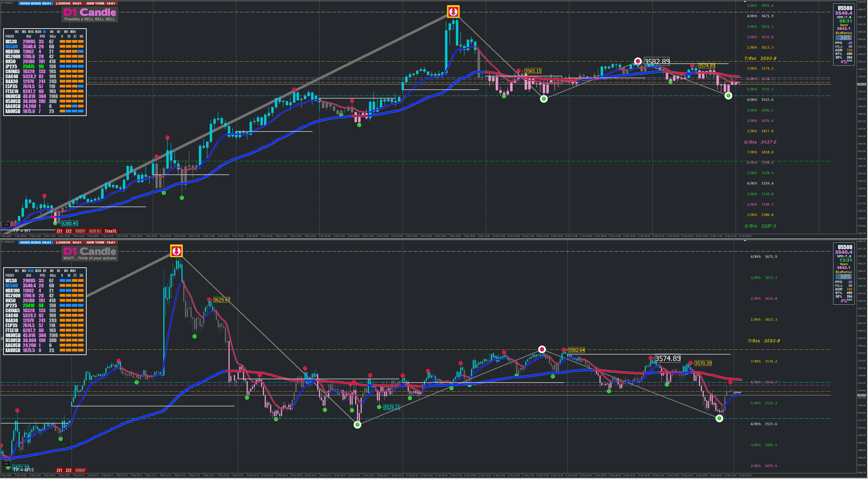Click ZZ1 button in lower chart
This screenshot has width=868, height=479.
click(x=59, y=470)
